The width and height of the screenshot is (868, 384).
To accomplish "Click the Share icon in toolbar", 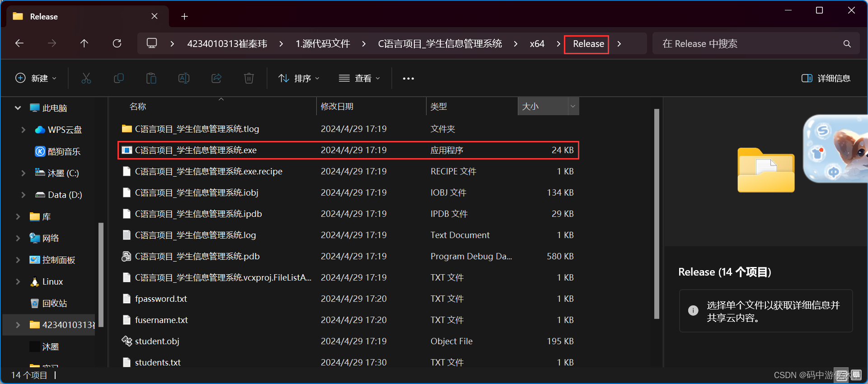I will pos(216,78).
